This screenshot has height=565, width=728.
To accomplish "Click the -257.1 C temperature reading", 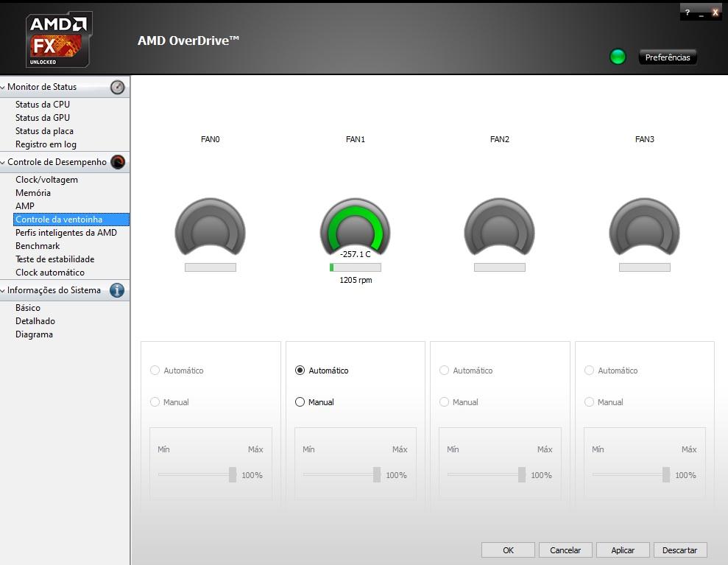I will click(x=356, y=254).
